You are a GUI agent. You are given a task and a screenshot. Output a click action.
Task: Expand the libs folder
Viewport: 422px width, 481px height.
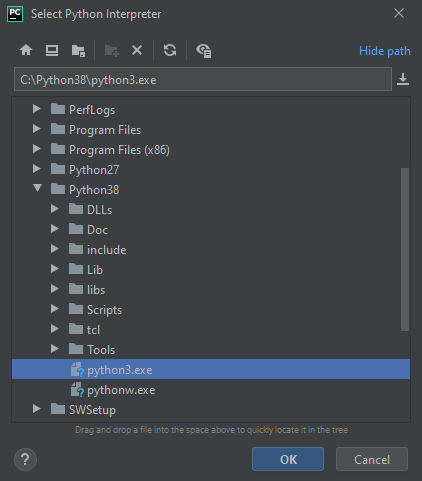[x=55, y=289]
